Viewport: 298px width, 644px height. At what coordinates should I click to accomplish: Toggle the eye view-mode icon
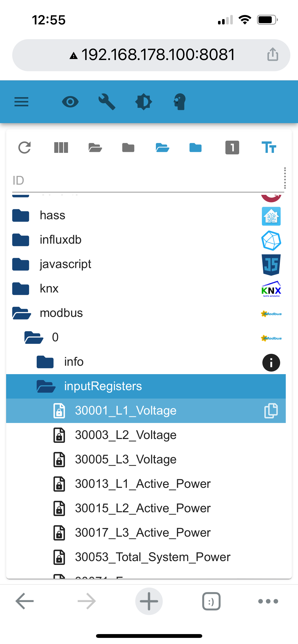click(70, 102)
